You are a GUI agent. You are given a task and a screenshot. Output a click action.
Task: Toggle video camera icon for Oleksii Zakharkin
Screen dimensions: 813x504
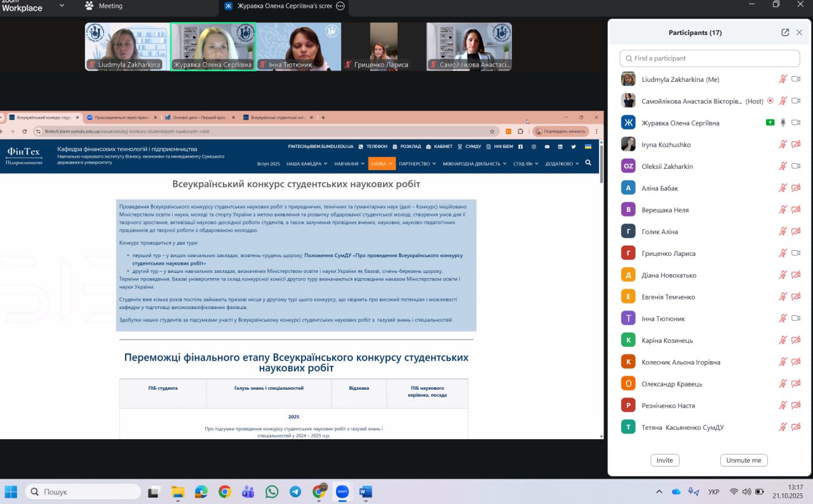(796, 166)
